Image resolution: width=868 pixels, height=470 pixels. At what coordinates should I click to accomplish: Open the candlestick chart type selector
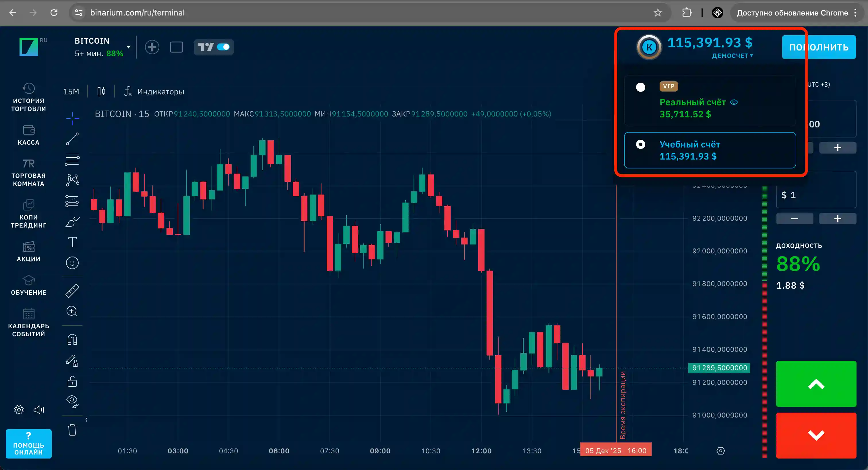point(101,91)
